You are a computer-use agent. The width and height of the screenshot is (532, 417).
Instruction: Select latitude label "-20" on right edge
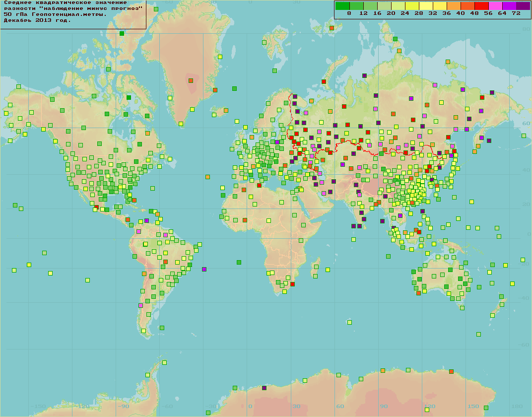524,264
